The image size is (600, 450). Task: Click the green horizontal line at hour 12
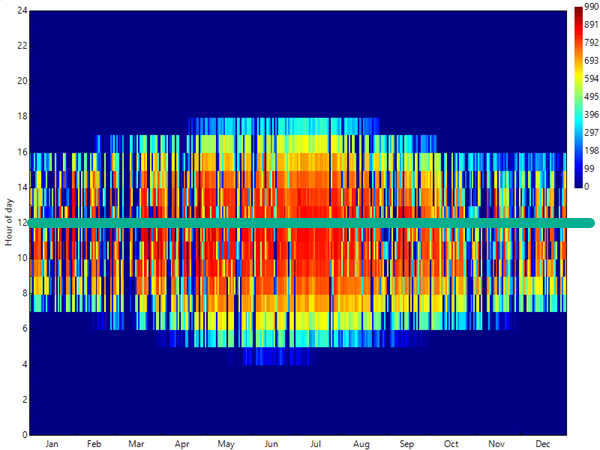coord(300,222)
